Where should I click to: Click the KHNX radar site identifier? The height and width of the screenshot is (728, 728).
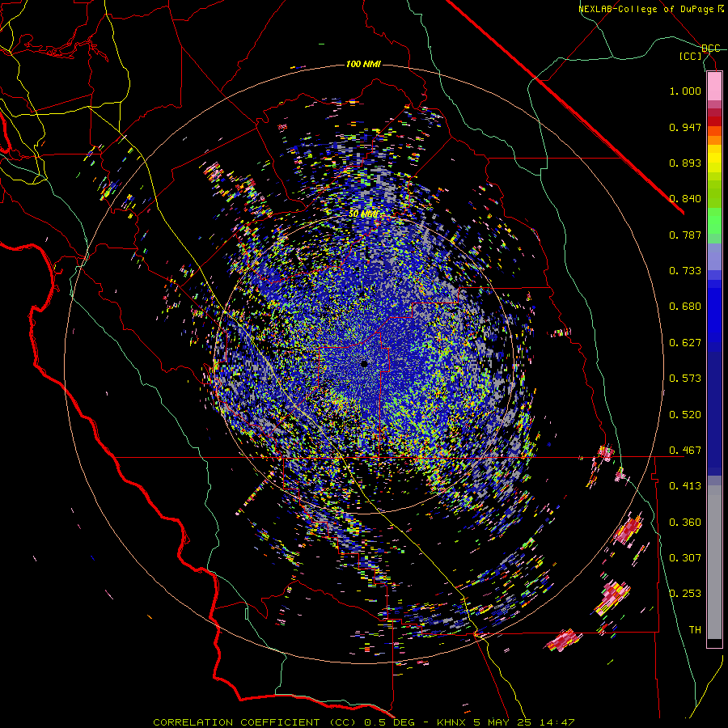tap(452, 722)
